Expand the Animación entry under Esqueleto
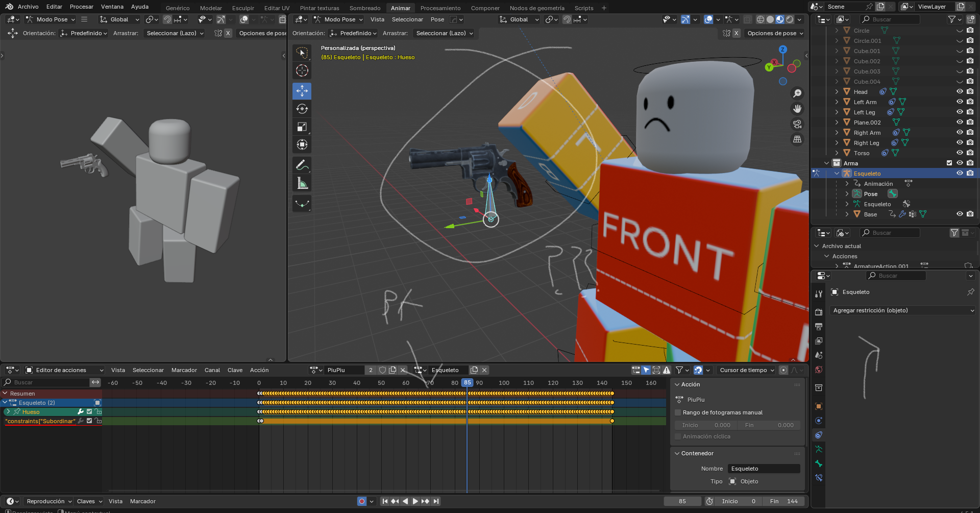 847,184
